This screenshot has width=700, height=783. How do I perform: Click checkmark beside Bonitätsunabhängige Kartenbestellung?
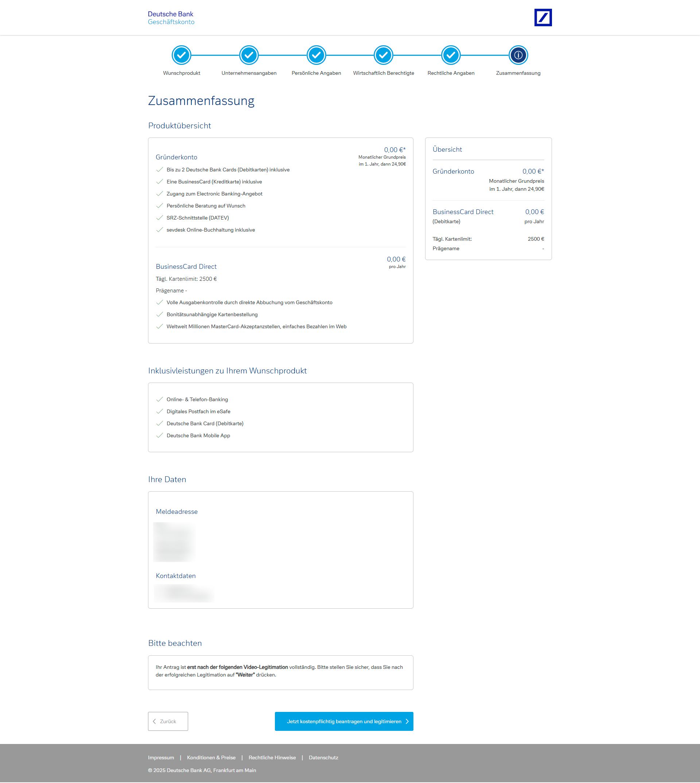point(160,314)
